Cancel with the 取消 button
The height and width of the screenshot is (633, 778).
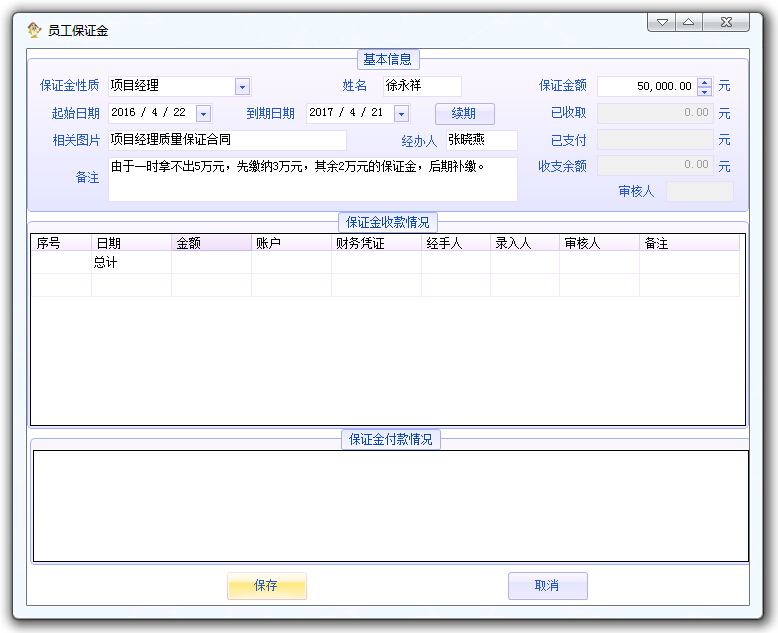(x=547, y=586)
